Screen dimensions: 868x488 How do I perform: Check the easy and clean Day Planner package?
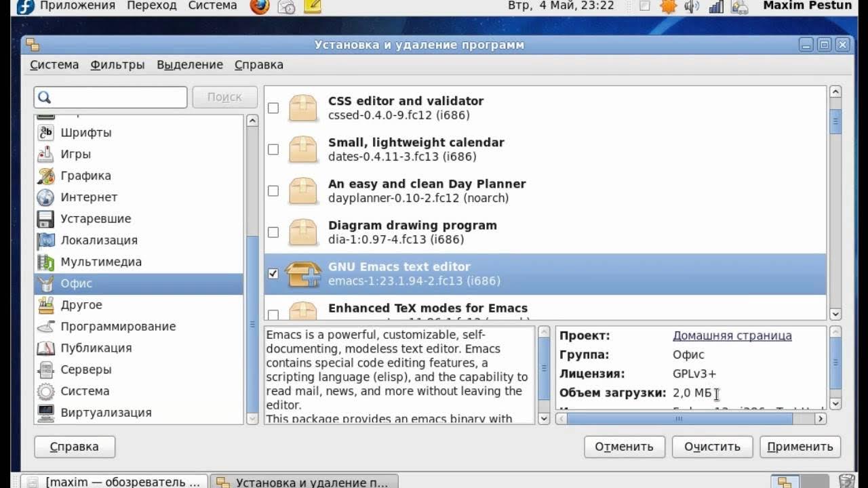tap(273, 190)
